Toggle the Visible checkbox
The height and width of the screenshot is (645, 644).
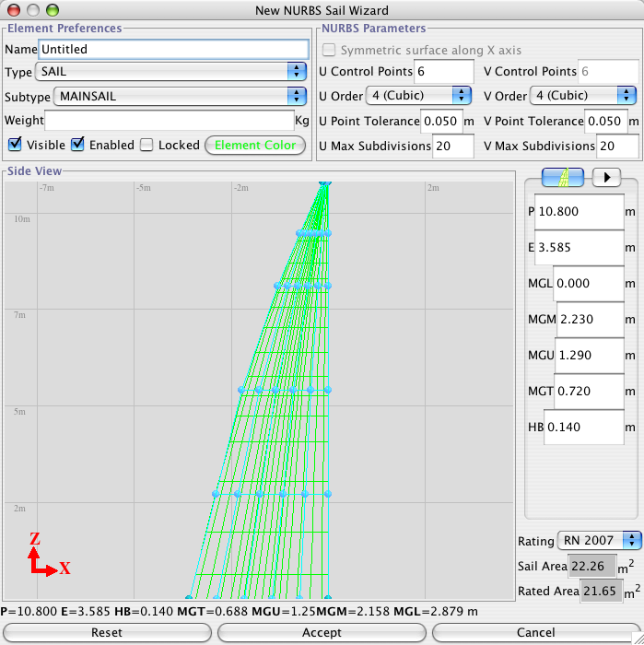coord(16,145)
